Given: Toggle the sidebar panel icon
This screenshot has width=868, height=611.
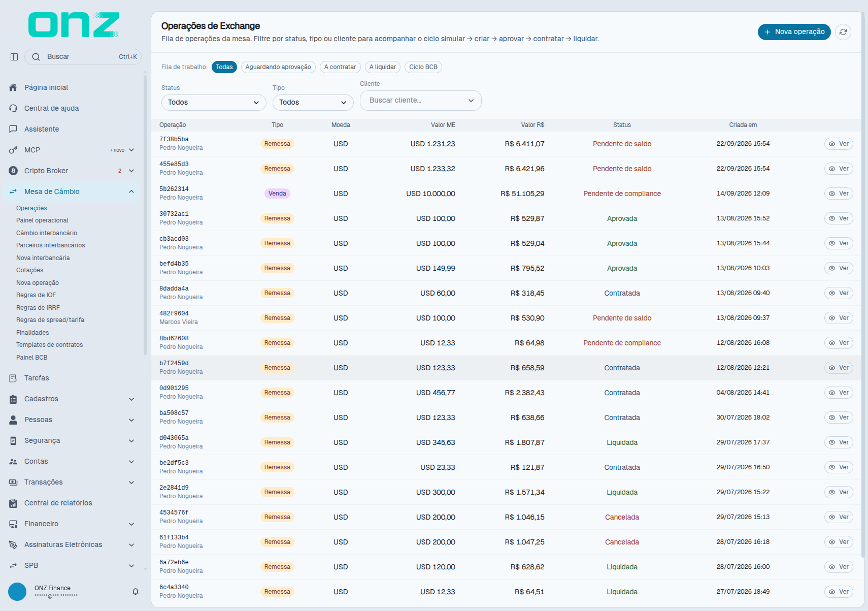Looking at the screenshot, I should click(14, 57).
